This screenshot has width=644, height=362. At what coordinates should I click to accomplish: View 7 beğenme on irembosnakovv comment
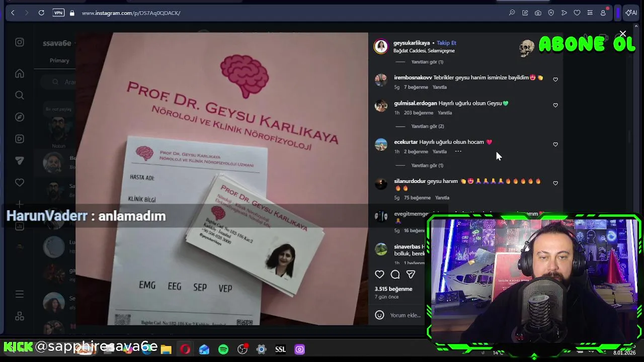point(416,87)
